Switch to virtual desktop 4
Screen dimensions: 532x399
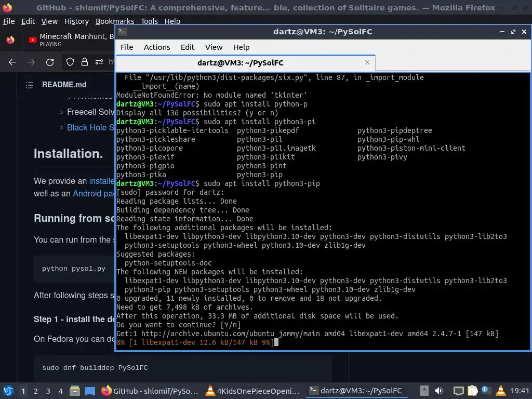pyautogui.click(x=61, y=391)
